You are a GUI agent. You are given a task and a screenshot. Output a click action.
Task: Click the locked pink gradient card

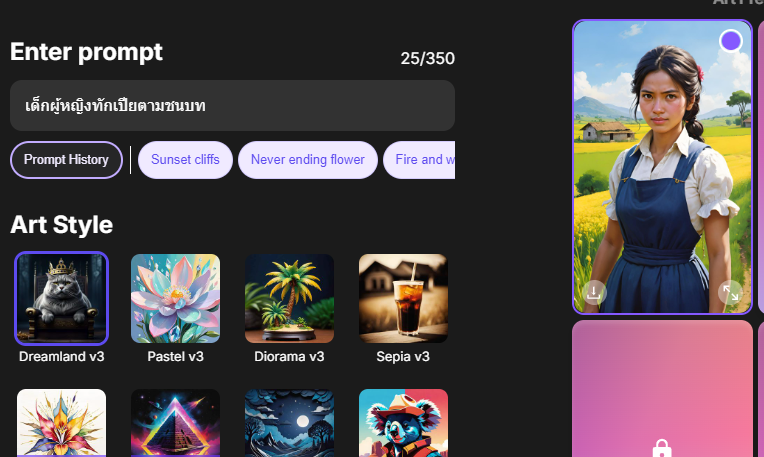662,389
